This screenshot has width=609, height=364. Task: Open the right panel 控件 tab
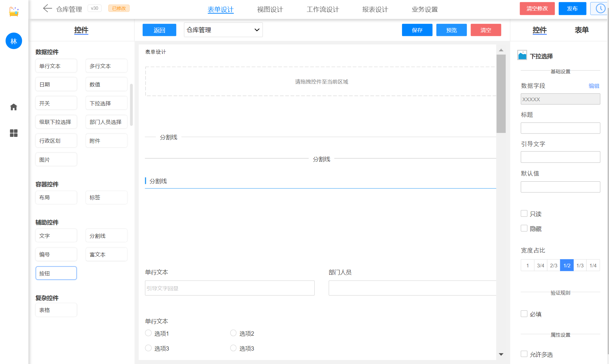point(540,30)
